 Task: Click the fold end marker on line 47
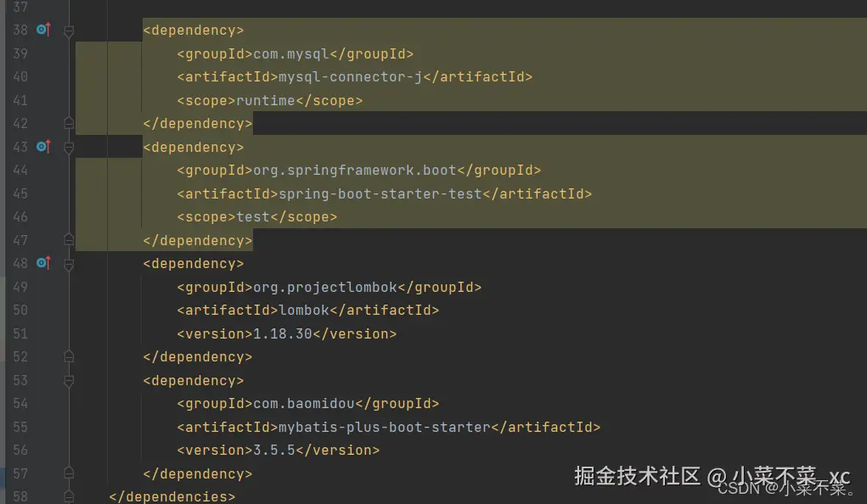[69, 240]
